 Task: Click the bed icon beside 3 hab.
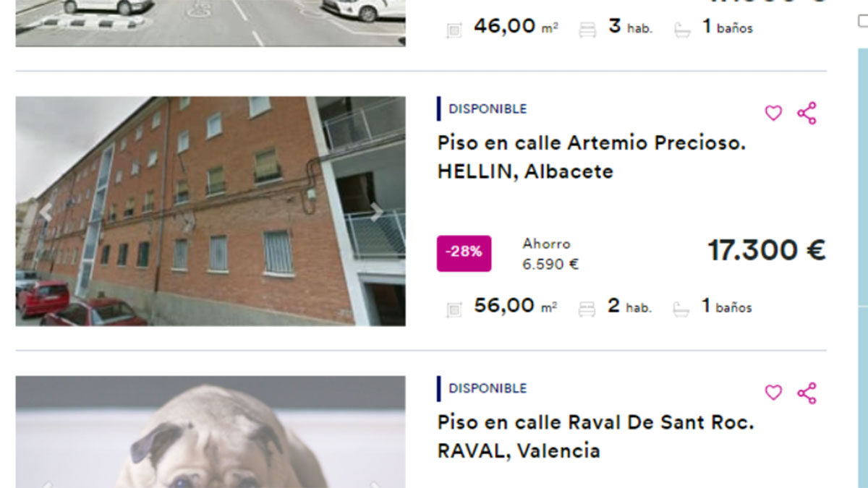(x=587, y=30)
